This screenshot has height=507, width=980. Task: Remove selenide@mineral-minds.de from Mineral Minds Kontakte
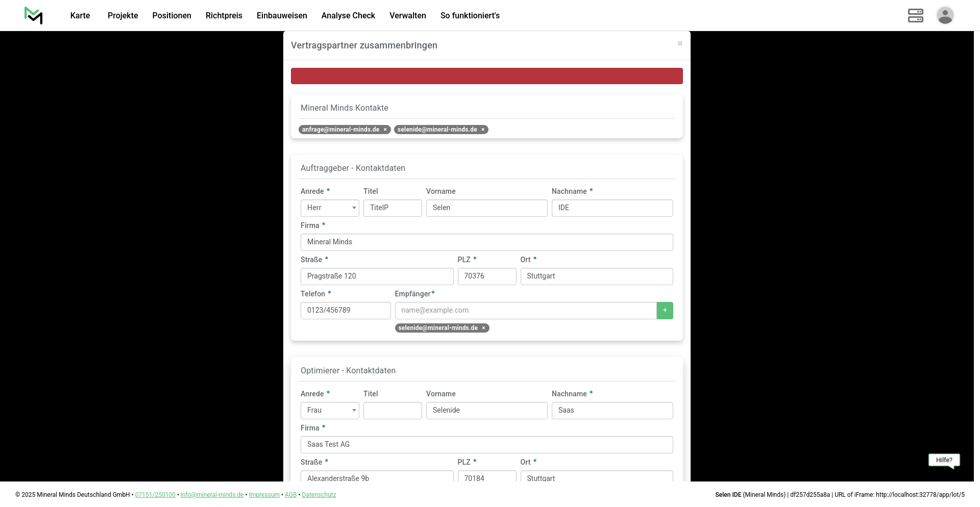coord(483,130)
